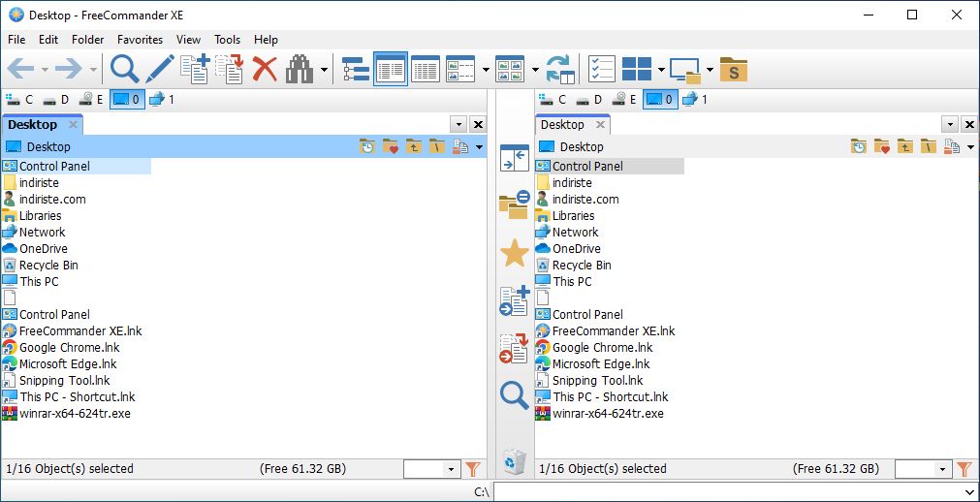Select OneDrive in right panel
The image size is (980, 502).
(576, 249)
